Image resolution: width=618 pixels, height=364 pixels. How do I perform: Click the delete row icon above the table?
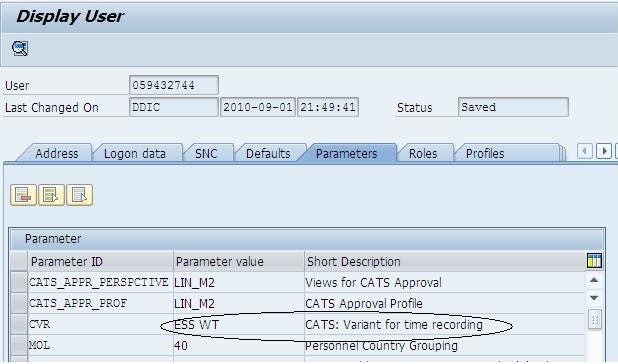pyautogui.click(x=23, y=195)
